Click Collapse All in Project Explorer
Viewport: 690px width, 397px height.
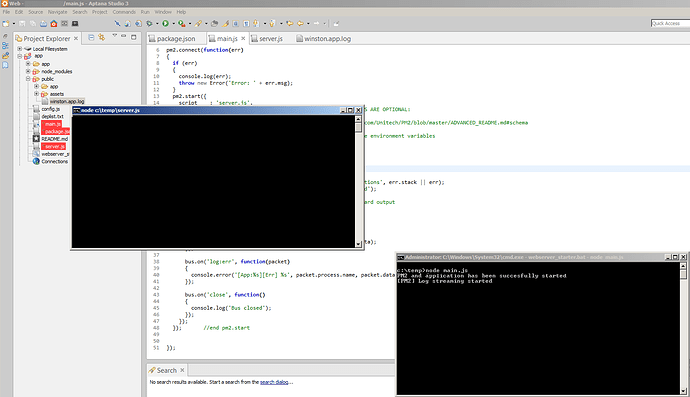(91, 37)
